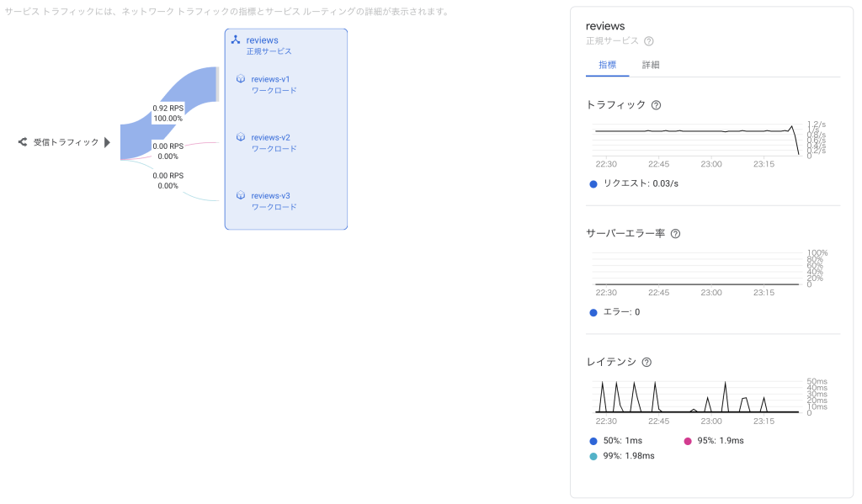Open the reviews-v3 workload link
862x504 pixels.
(270, 195)
